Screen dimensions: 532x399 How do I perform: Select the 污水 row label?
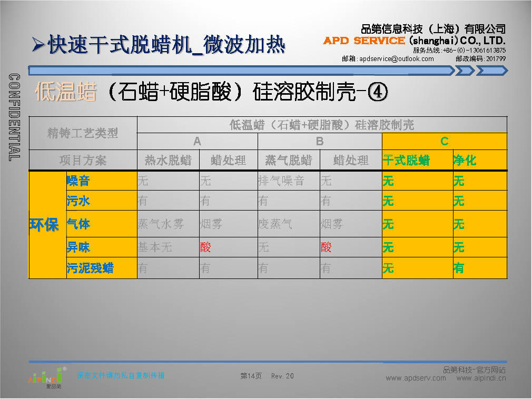click(102, 201)
